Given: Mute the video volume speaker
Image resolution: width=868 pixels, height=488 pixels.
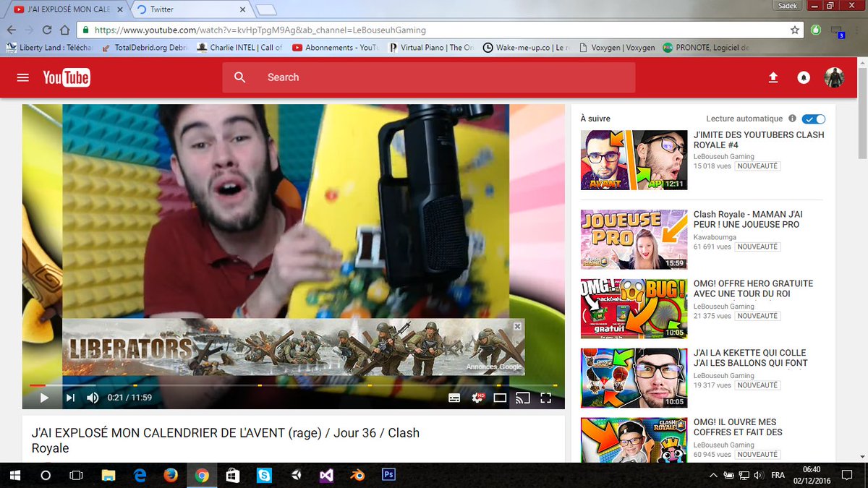Looking at the screenshot, I should point(93,398).
